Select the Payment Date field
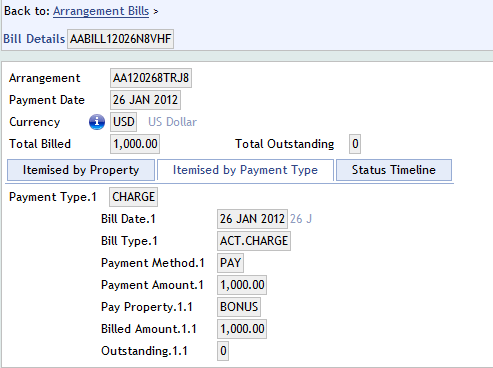Screen dimensions: 493x368 click(x=145, y=100)
